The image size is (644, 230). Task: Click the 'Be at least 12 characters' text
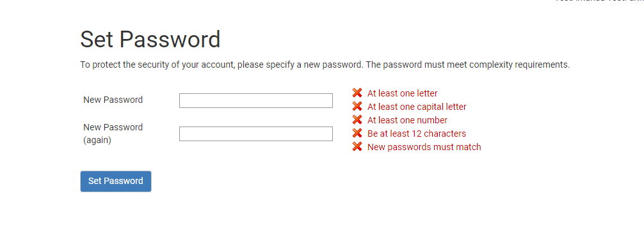417,134
